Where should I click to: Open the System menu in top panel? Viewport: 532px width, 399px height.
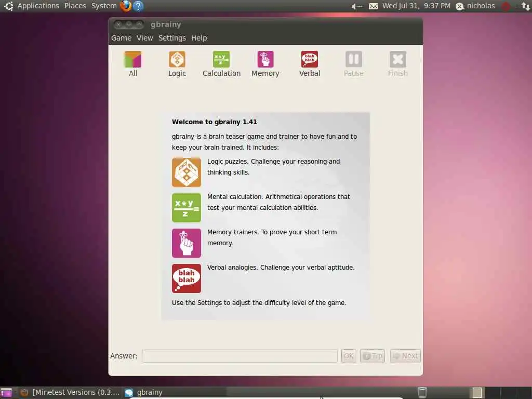(104, 6)
